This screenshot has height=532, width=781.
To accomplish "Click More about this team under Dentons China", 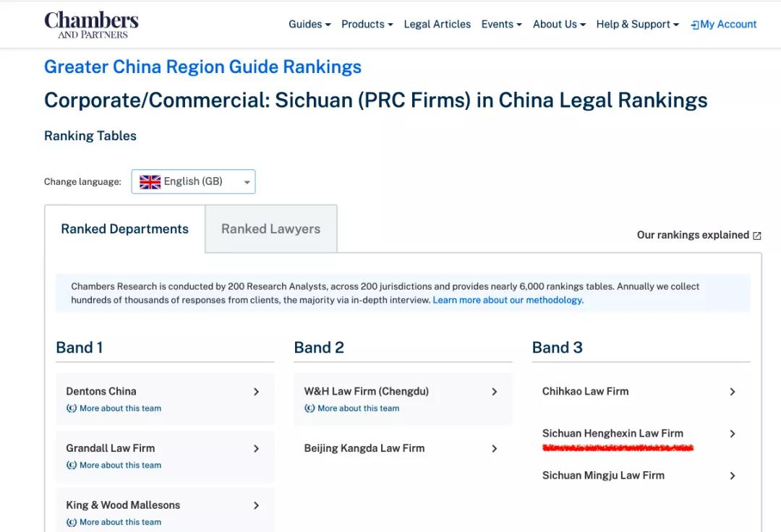I will (x=120, y=408).
